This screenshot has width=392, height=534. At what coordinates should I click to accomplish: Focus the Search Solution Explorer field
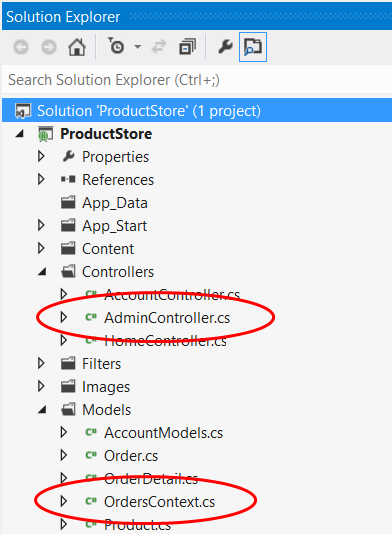point(197,80)
